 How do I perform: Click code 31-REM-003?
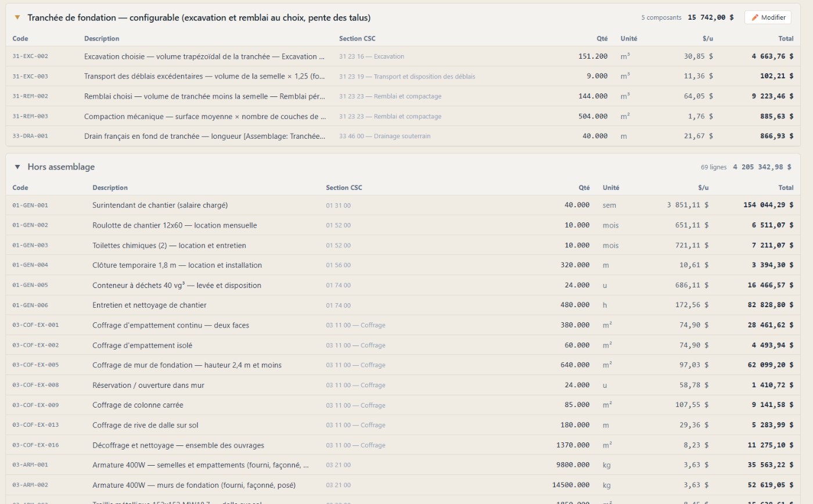[x=30, y=116]
